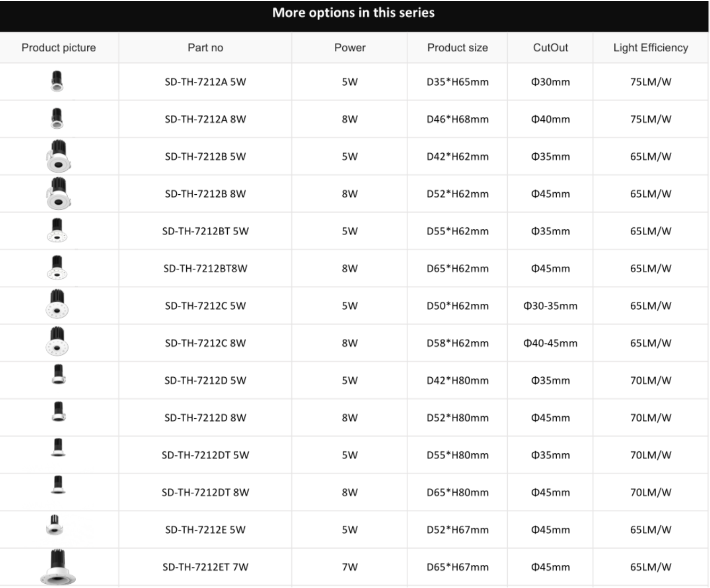
Task: Click the SD-TH-7212DT 8W product thumbnail
Action: (x=58, y=485)
